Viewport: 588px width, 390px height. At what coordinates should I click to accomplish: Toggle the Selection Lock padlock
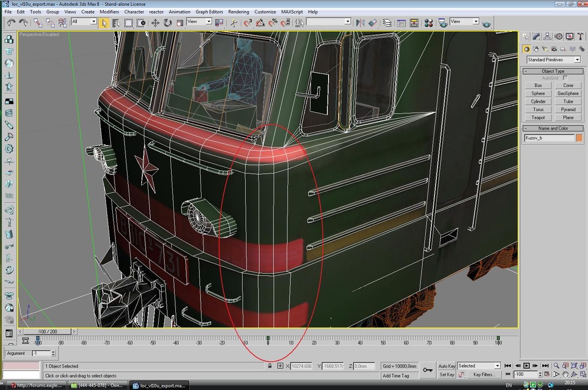pos(270,366)
